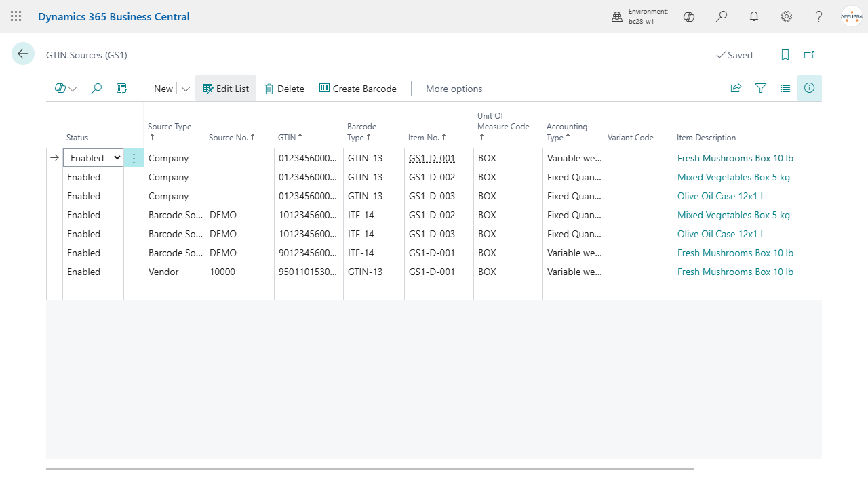This screenshot has width=868, height=488.
Task: Search the GTIN Sources list
Action: (96, 89)
